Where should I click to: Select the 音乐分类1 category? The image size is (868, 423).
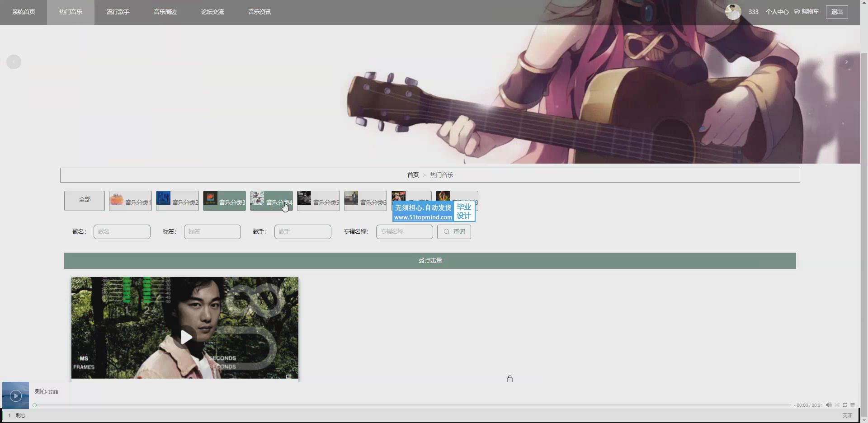pyautogui.click(x=130, y=201)
